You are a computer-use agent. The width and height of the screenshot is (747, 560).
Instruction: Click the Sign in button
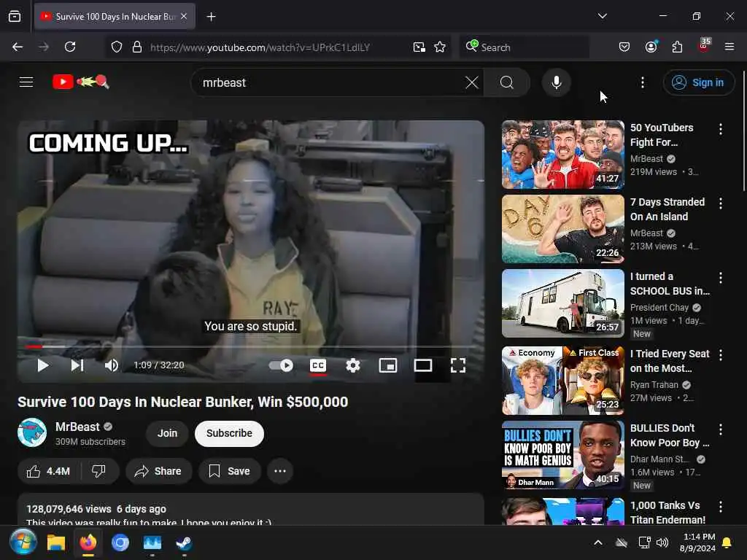(698, 82)
